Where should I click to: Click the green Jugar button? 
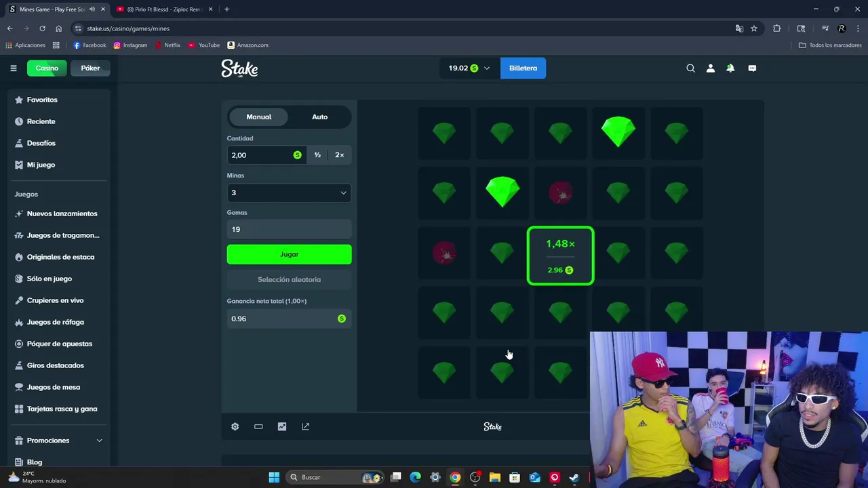[x=289, y=254]
